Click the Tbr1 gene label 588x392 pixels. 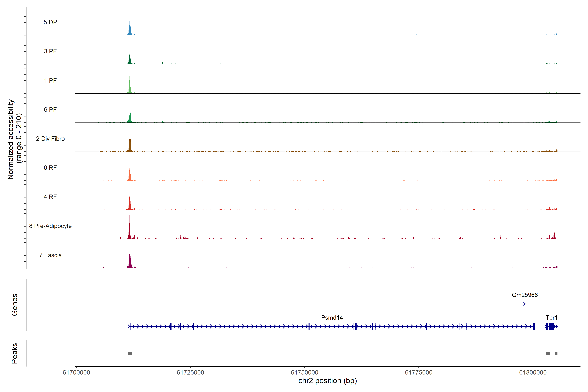coord(551,318)
